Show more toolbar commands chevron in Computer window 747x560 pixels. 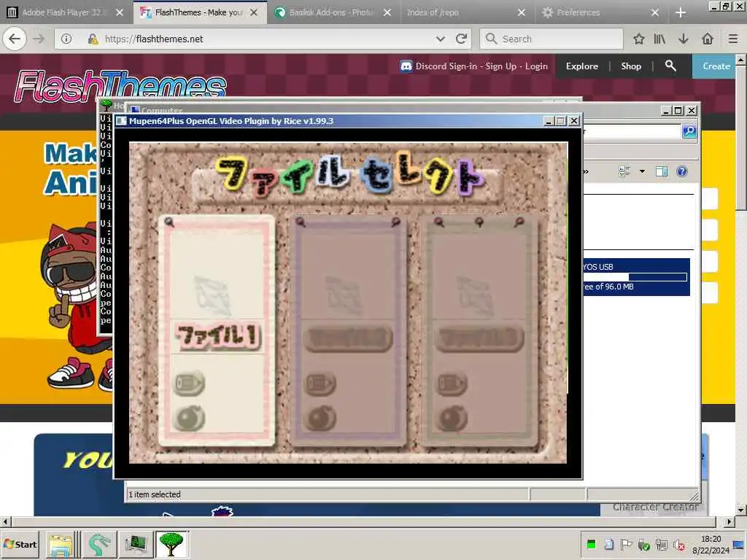coord(586,171)
